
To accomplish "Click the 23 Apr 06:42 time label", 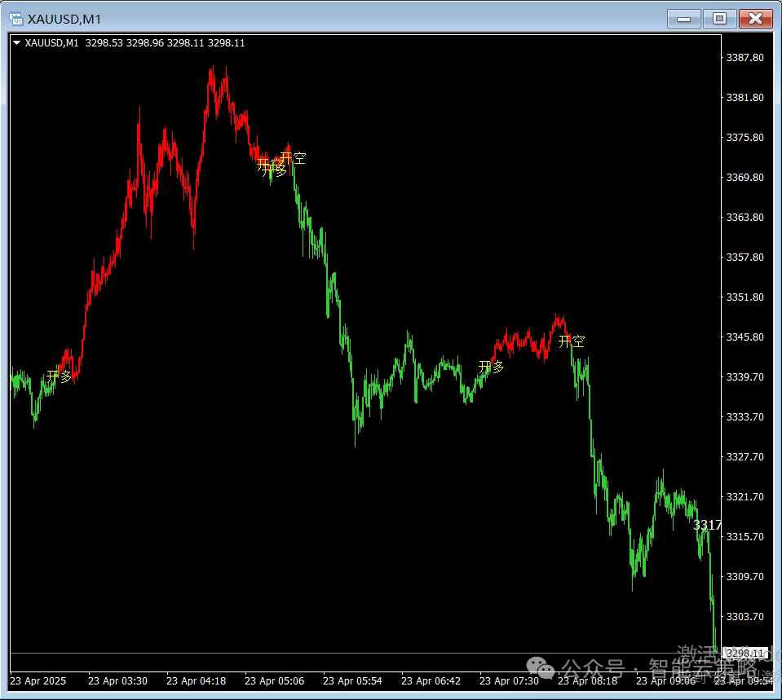I will coord(431,681).
